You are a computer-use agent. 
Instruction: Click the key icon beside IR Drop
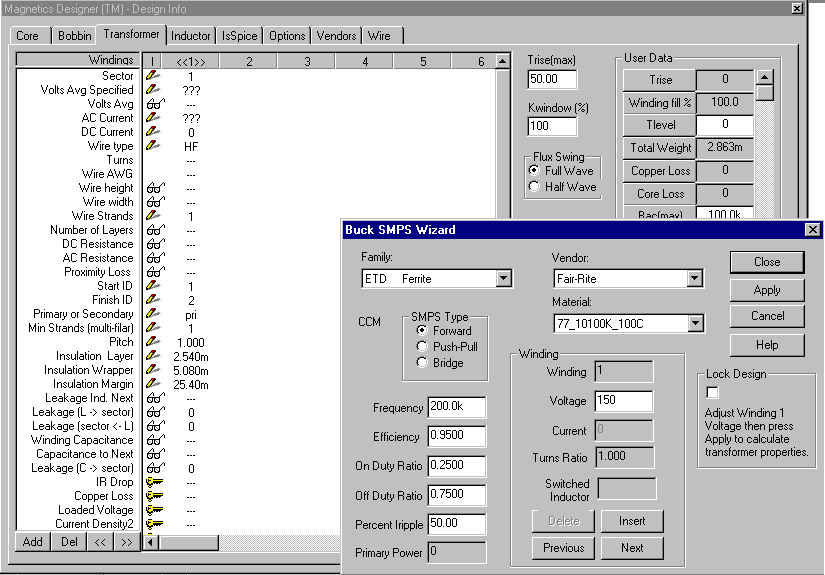154,482
